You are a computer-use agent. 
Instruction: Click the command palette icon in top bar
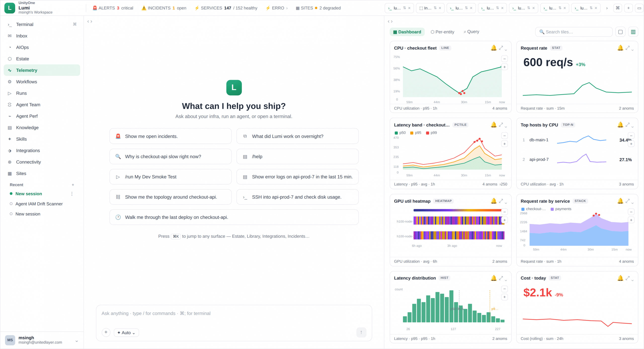618,8
